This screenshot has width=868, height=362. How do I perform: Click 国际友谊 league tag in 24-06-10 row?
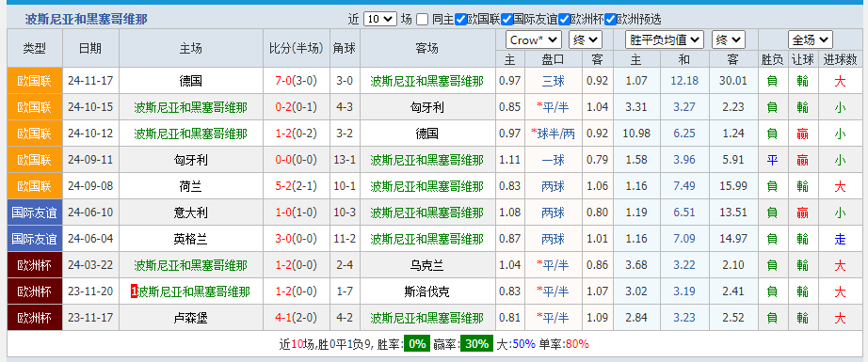pos(34,212)
